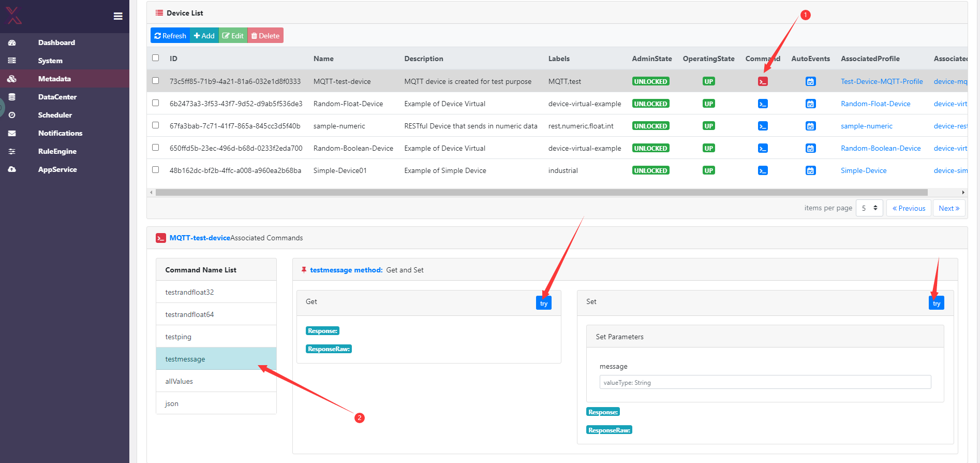Viewport: 980px width, 463px height.
Task: Click the DataCenter database icon
Action: (x=12, y=97)
